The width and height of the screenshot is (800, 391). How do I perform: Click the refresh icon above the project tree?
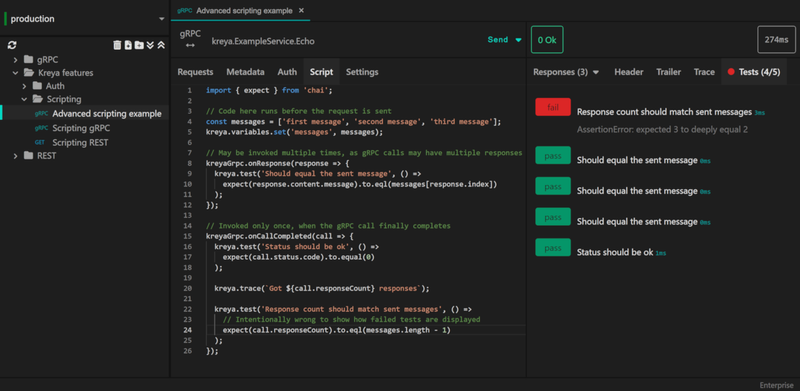pos(12,45)
